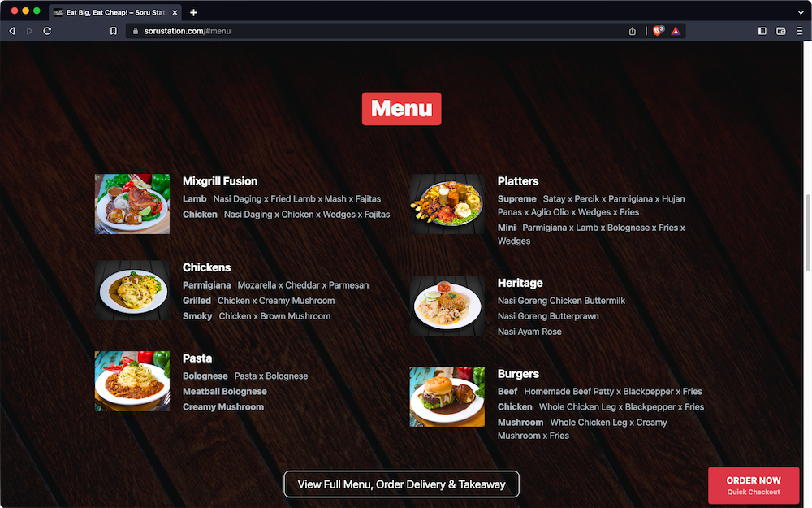Click Meatball Bolognese item
Viewport: 812px width, 508px height.
[225, 392]
